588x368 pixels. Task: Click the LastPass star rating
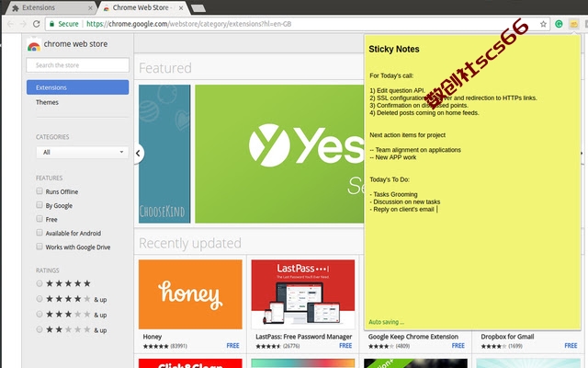point(268,346)
